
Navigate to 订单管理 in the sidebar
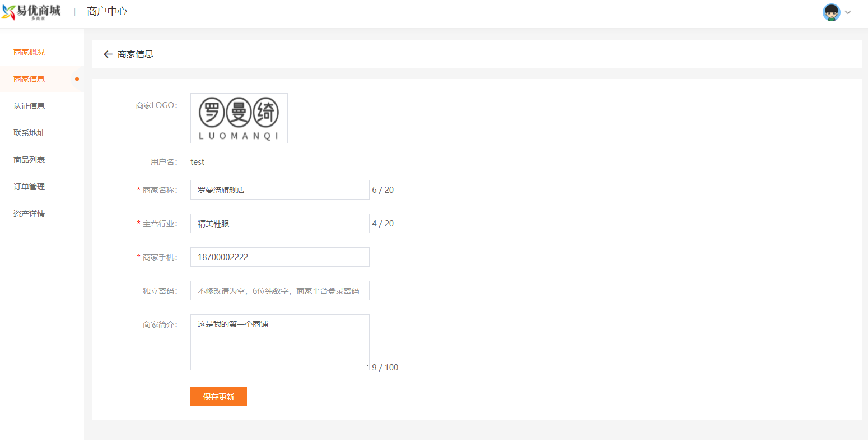[x=29, y=187]
